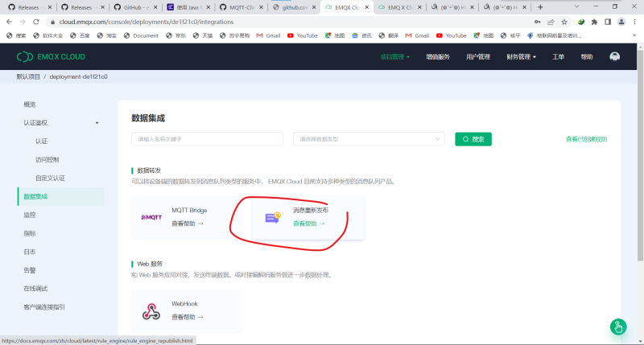Switch to the EMQ X Cloud second tab
The width and height of the screenshot is (644, 345).
click(400, 7)
